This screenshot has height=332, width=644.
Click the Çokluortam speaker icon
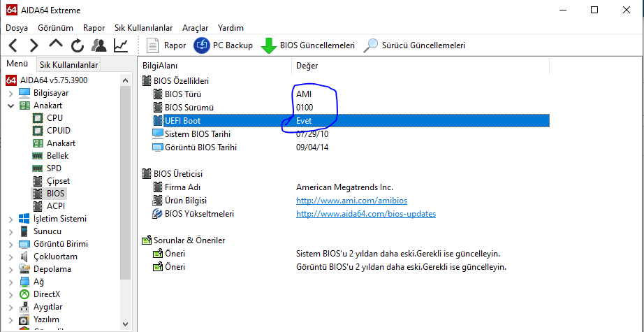point(24,257)
